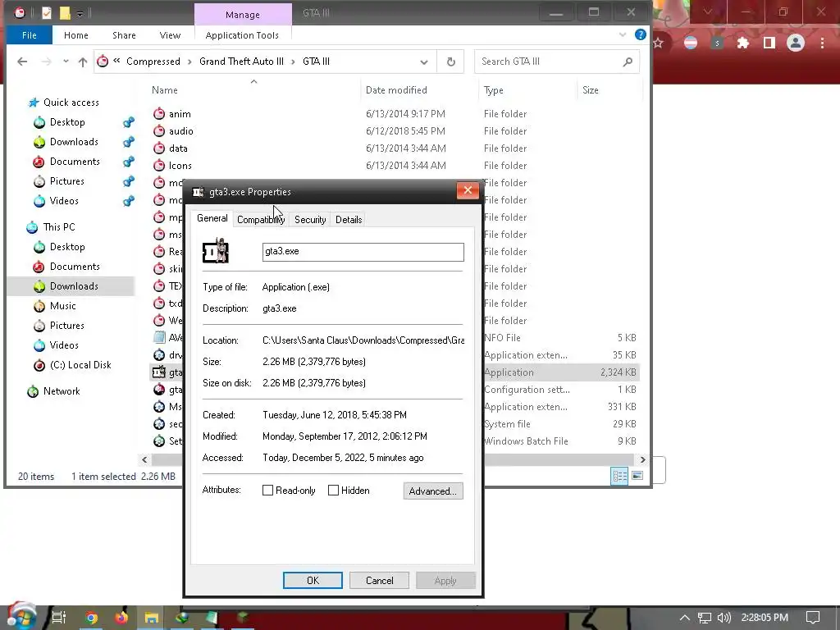This screenshot has height=630, width=840.
Task: Expand the ribbon with the chevron
Action: pos(623,34)
